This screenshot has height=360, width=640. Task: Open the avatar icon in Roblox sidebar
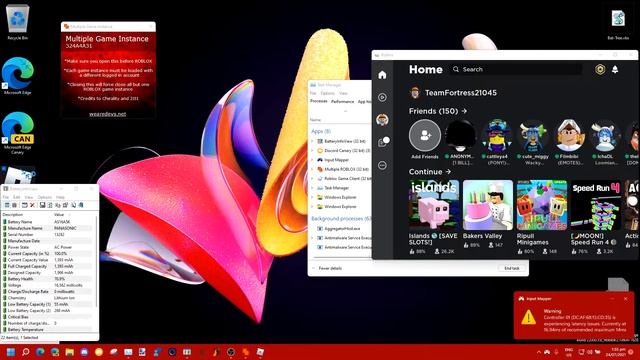click(x=382, y=120)
